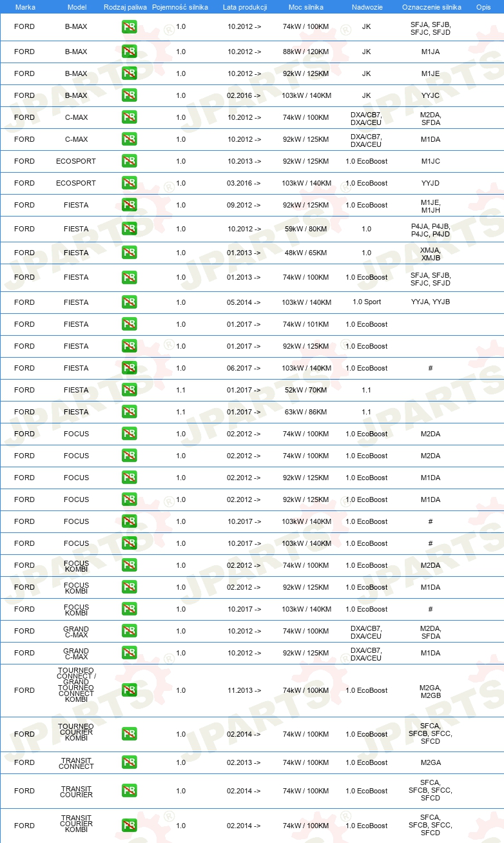The height and width of the screenshot is (843, 504).
Task: Click the Nadwozie column header
Action: tap(366, 7)
